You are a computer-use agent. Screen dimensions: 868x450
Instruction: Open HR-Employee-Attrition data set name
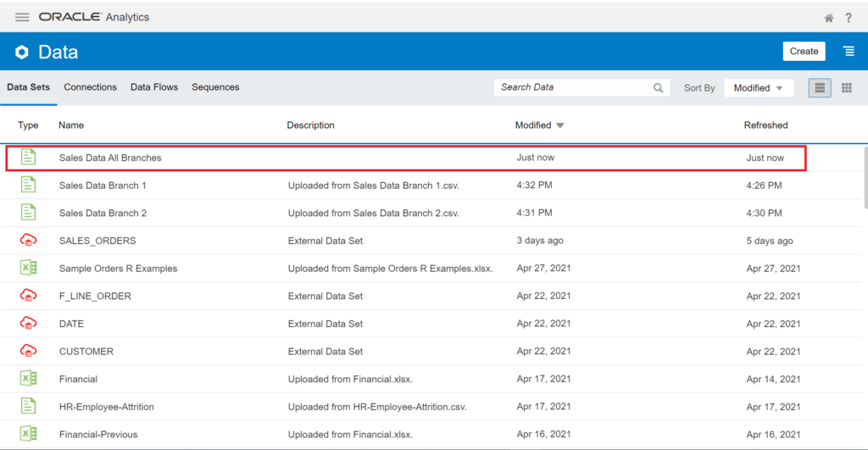click(107, 407)
